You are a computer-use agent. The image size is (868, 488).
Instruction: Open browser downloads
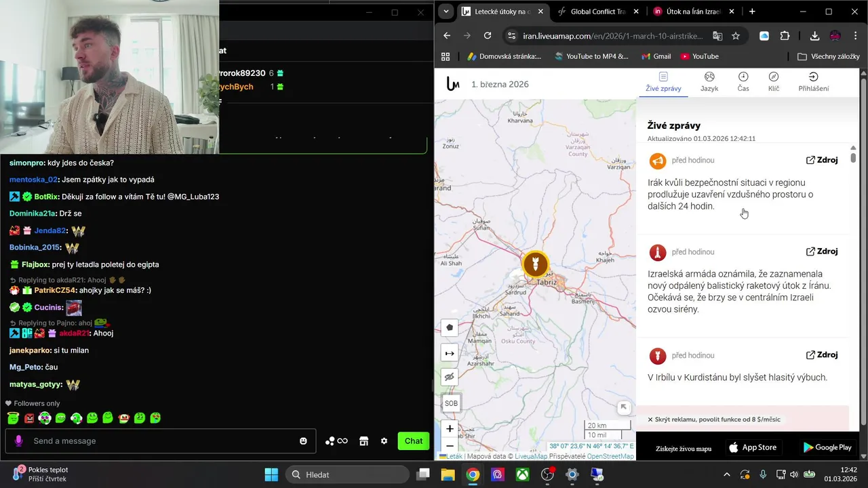(814, 36)
